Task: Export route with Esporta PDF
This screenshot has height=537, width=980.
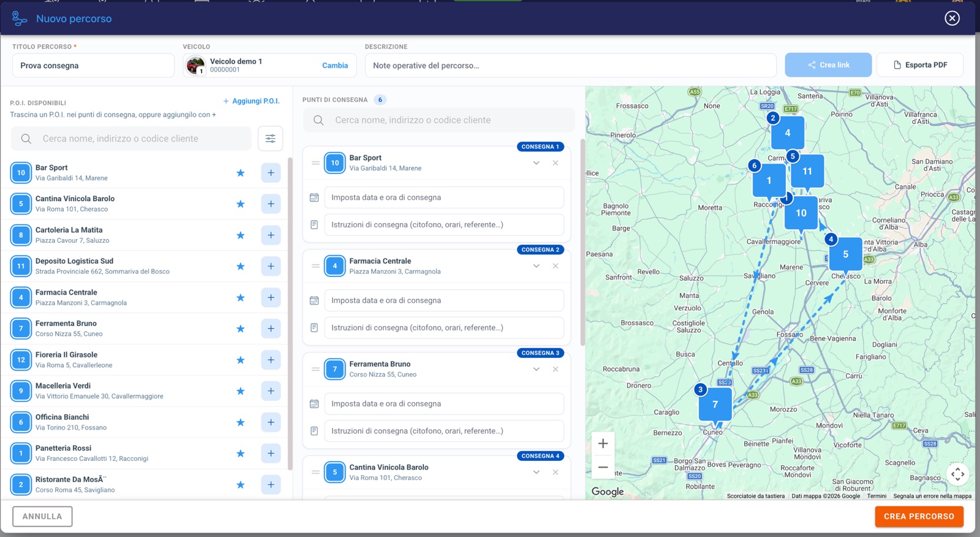Action: (x=920, y=65)
